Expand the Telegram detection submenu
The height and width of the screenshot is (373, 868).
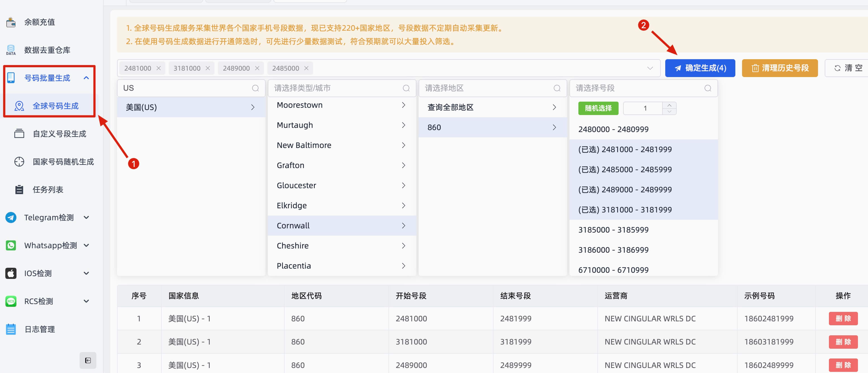pos(86,217)
